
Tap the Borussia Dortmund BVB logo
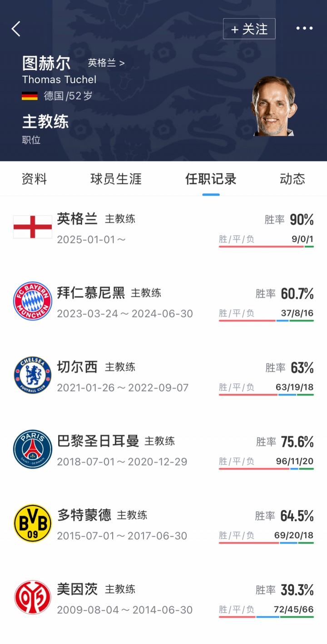pos(33,523)
